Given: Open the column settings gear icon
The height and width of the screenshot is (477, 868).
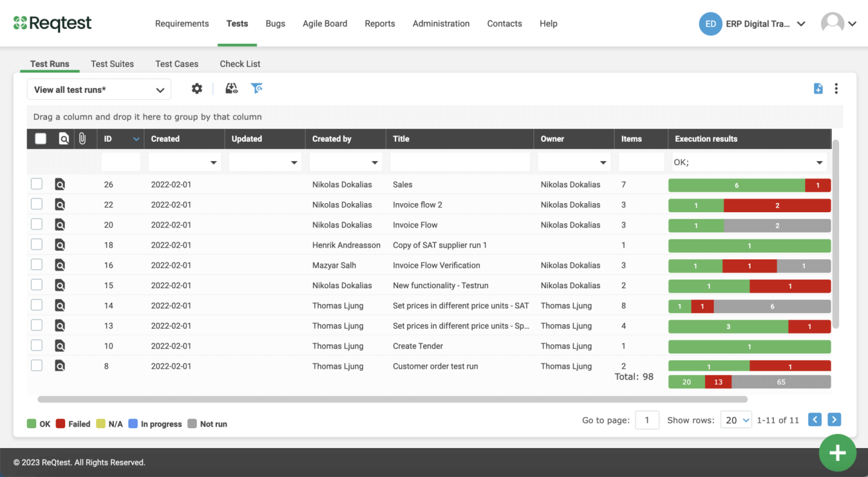Looking at the screenshot, I should (197, 88).
